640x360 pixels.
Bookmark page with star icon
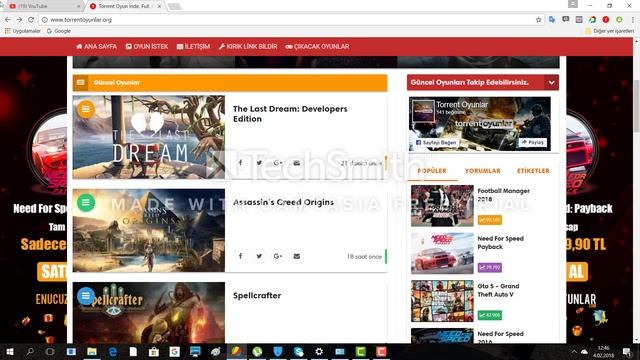pyautogui.click(x=538, y=20)
